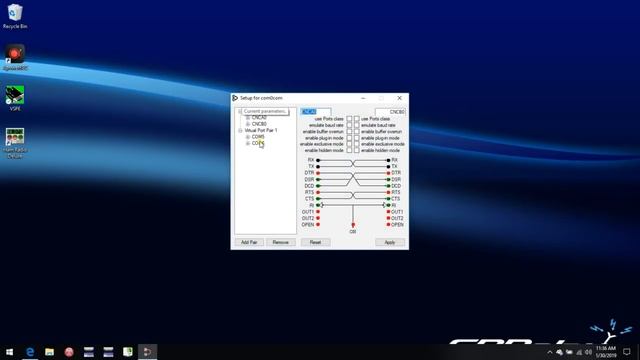
Task: Toggle right 'emulate baud rate' checkbox
Action: coord(357,125)
